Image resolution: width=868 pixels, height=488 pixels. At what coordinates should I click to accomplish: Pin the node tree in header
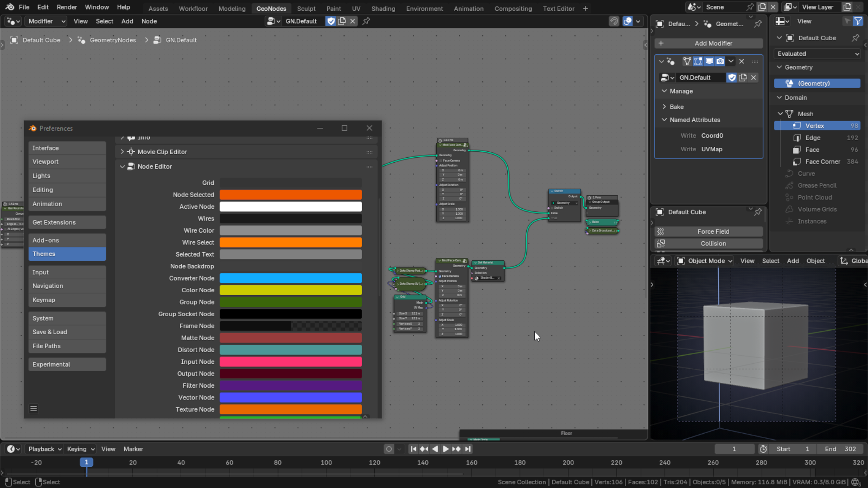click(x=367, y=21)
